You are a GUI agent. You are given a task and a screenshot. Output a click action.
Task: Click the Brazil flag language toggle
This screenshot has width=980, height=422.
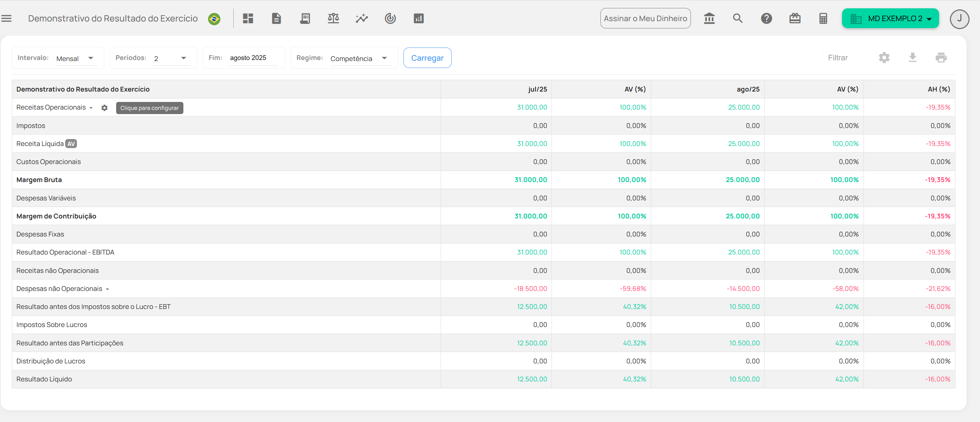[214, 19]
